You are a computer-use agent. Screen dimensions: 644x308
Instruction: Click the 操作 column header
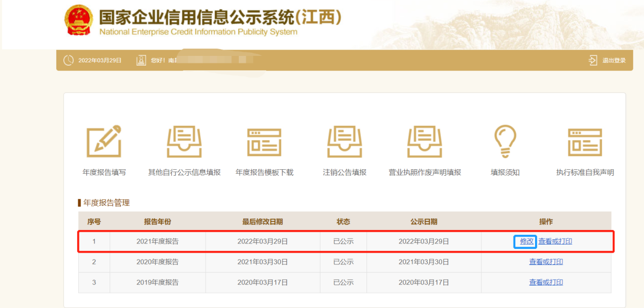(x=546, y=221)
